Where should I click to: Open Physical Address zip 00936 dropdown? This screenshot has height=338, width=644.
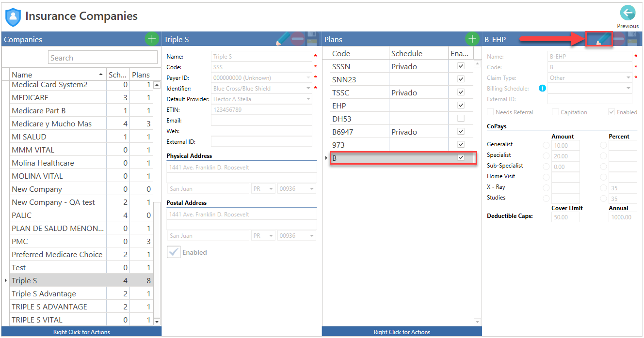[311, 188]
